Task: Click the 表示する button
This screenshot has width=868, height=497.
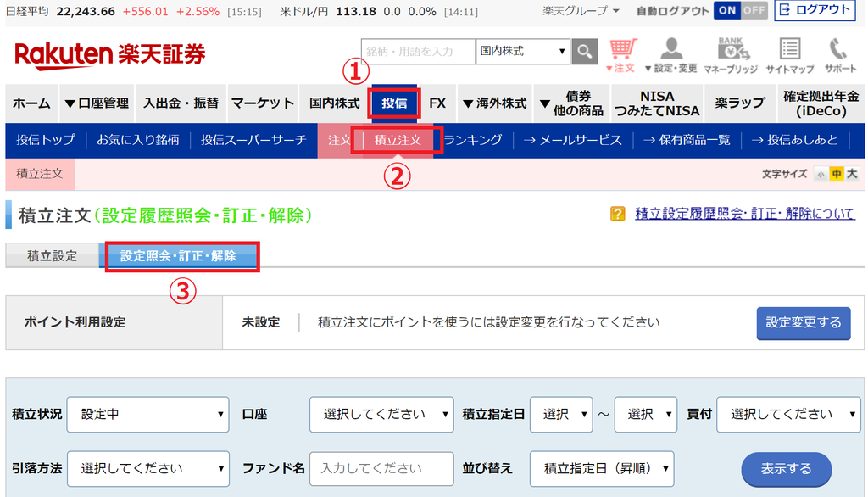Action: tap(786, 469)
